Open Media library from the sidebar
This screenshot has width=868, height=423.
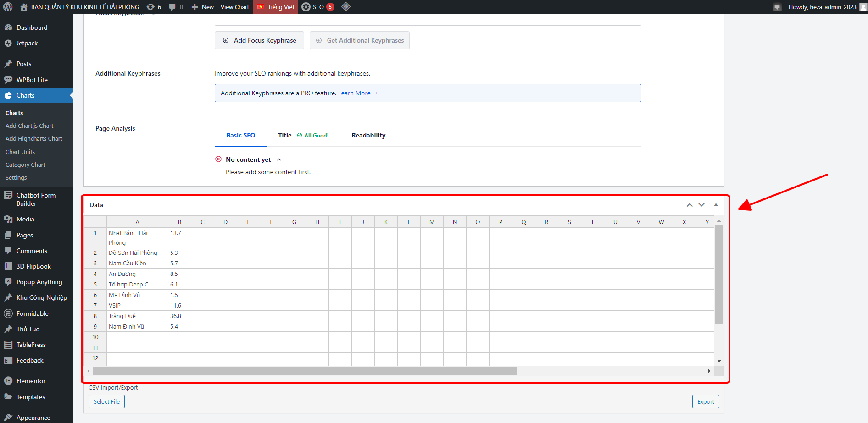[25, 219]
